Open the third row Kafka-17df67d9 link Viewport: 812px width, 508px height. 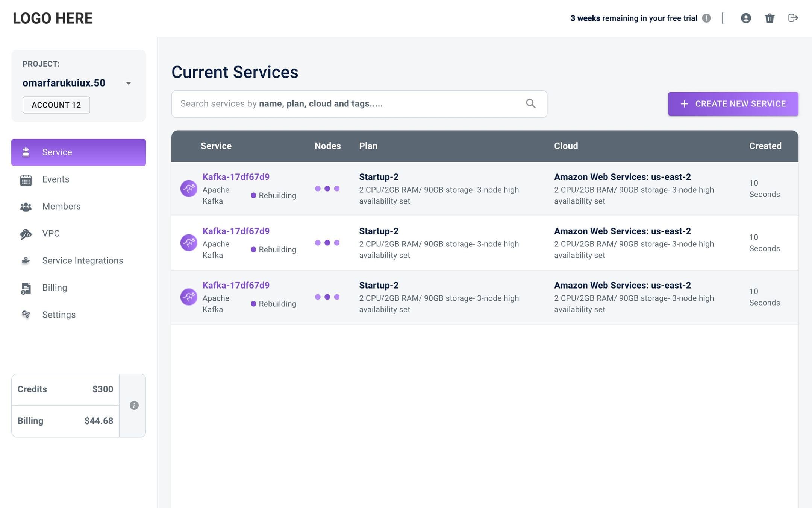[236, 285]
